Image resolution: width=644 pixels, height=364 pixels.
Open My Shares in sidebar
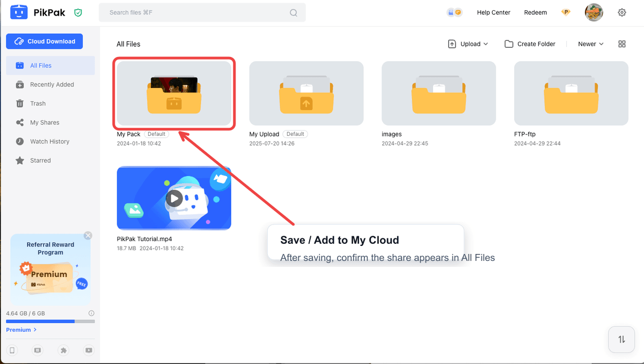pyautogui.click(x=50, y=122)
